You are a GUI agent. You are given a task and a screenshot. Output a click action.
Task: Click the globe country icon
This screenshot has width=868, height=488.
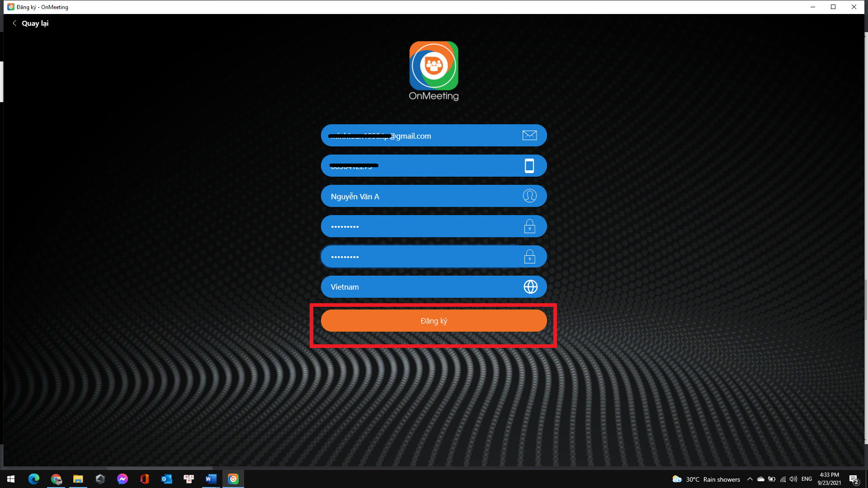pyautogui.click(x=530, y=286)
